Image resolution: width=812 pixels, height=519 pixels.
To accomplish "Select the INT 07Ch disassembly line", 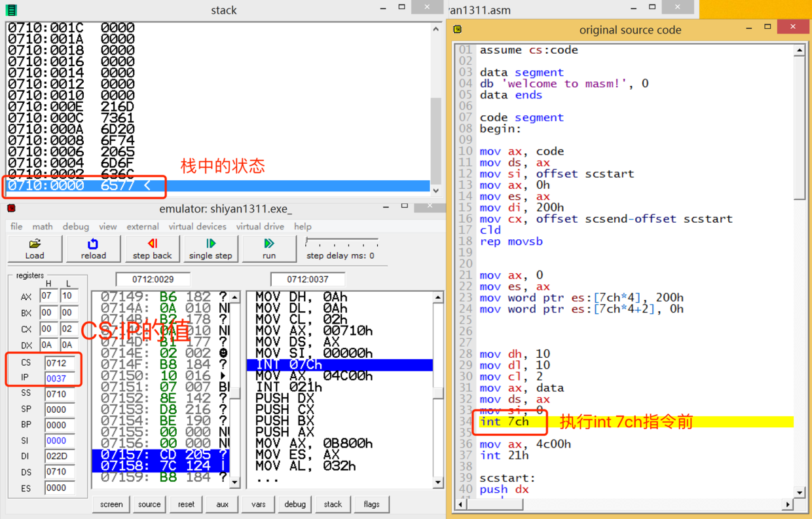I will tap(339, 364).
